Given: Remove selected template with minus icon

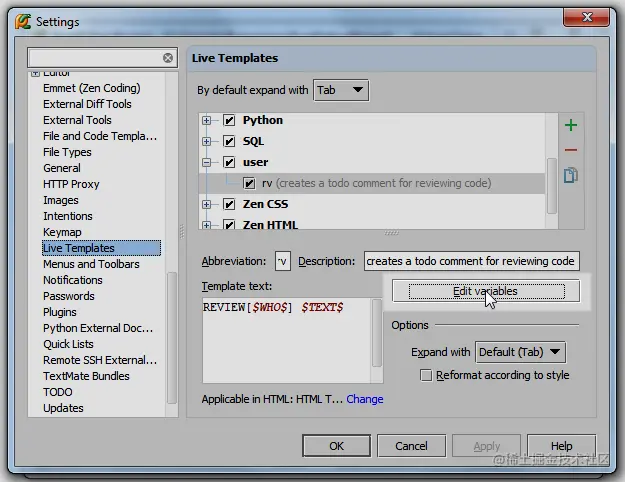Looking at the screenshot, I should point(571,150).
